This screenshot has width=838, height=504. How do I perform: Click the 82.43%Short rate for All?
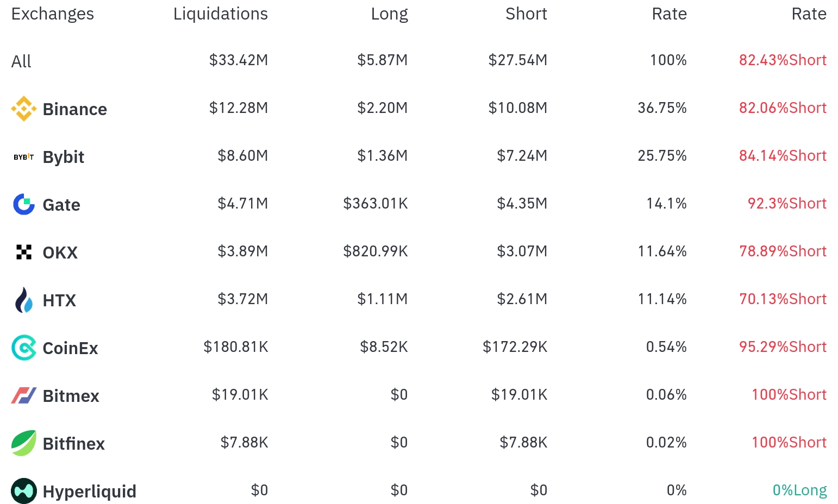coord(783,60)
